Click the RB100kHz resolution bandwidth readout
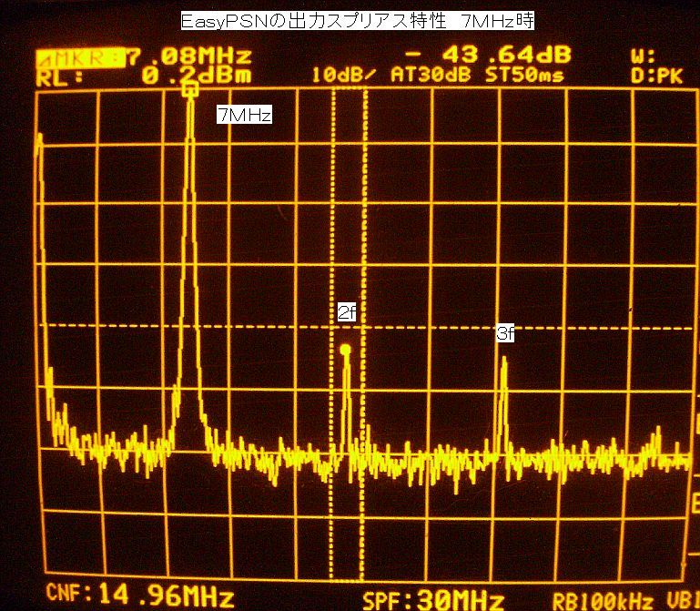 603,601
